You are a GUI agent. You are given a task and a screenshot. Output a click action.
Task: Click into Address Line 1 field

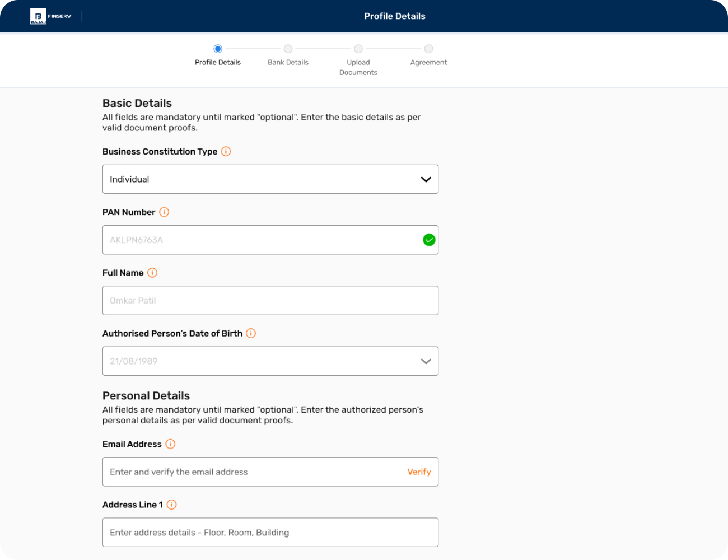point(270,533)
